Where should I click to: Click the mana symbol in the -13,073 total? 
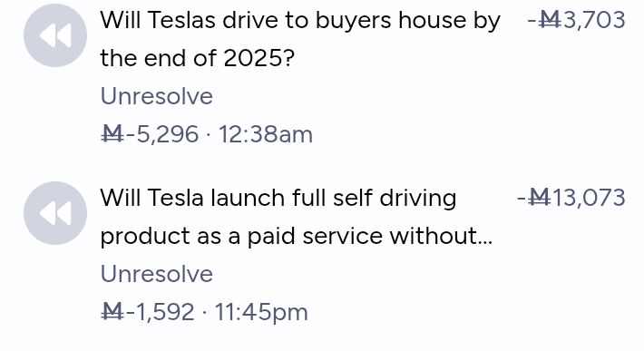click(x=540, y=198)
